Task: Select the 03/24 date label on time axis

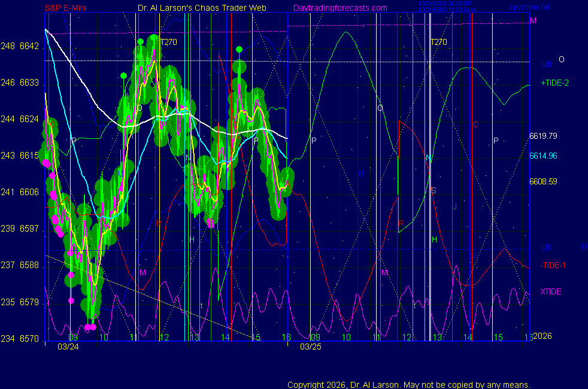Action: [x=66, y=346]
